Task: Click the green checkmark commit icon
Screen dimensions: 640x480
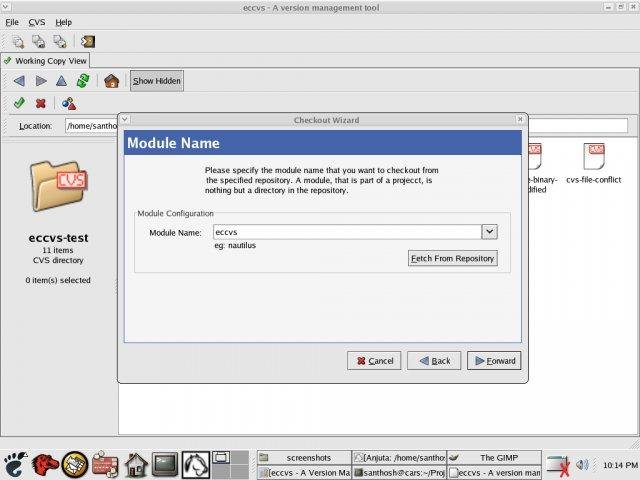Action: [19, 103]
